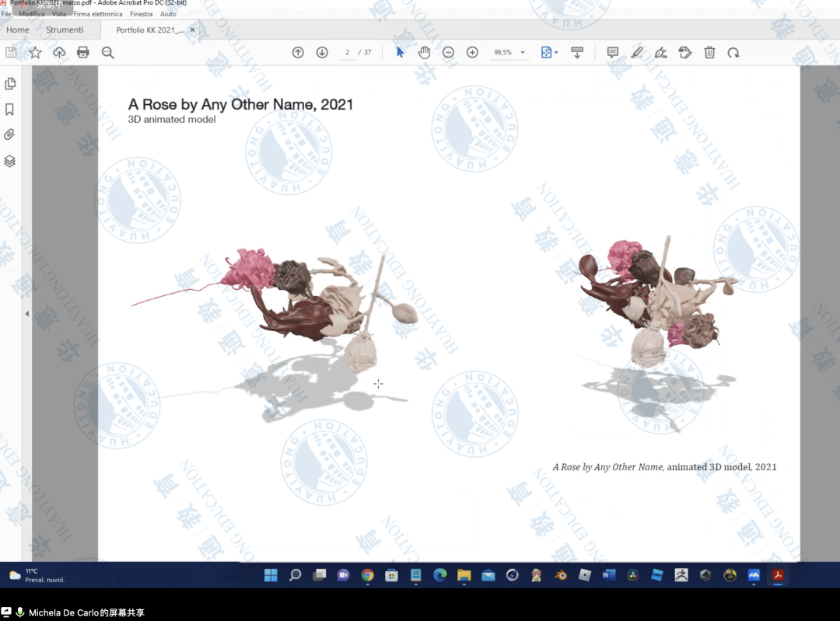The width and height of the screenshot is (840, 621).
Task: Open the Aiuto menu
Action: [x=168, y=14]
